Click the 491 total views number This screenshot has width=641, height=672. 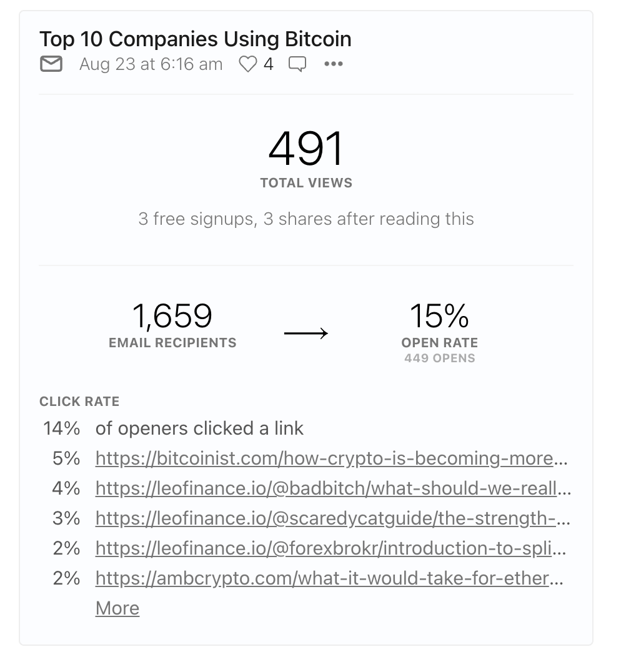click(306, 149)
